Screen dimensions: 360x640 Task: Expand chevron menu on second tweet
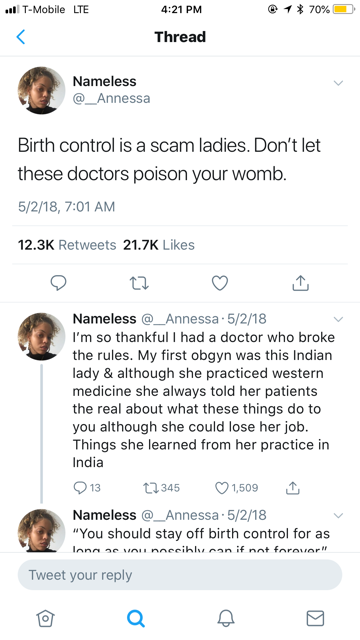coord(338,319)
